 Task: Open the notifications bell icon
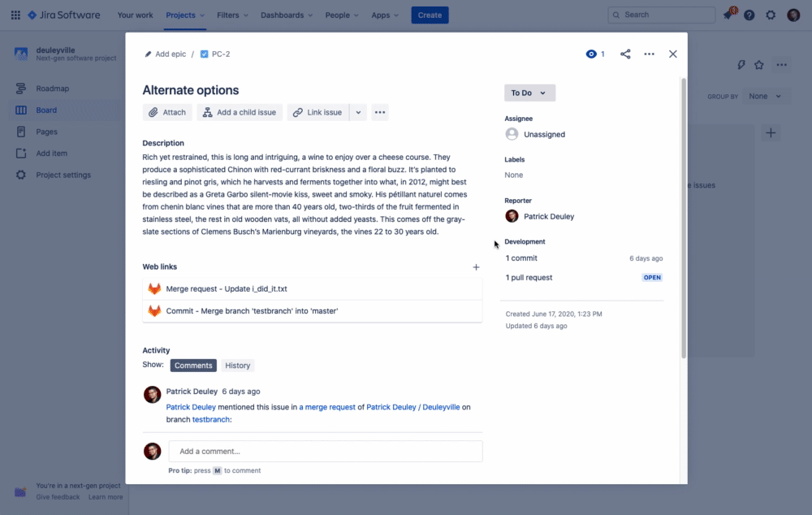coord(728,15)
